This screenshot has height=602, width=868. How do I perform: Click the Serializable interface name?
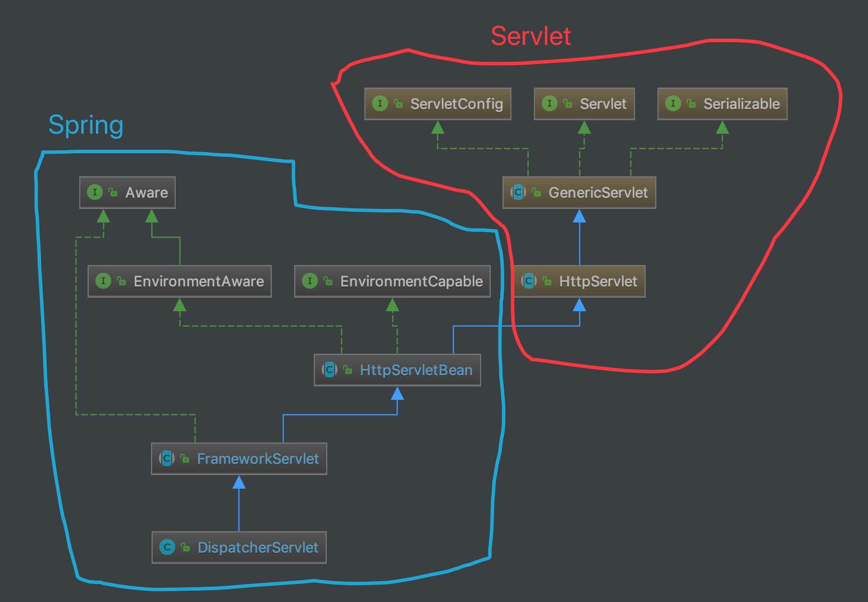tap(741, 104)
